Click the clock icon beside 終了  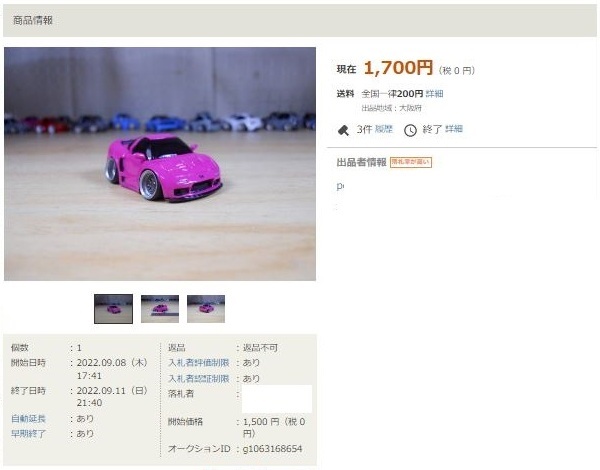(410, 130)
